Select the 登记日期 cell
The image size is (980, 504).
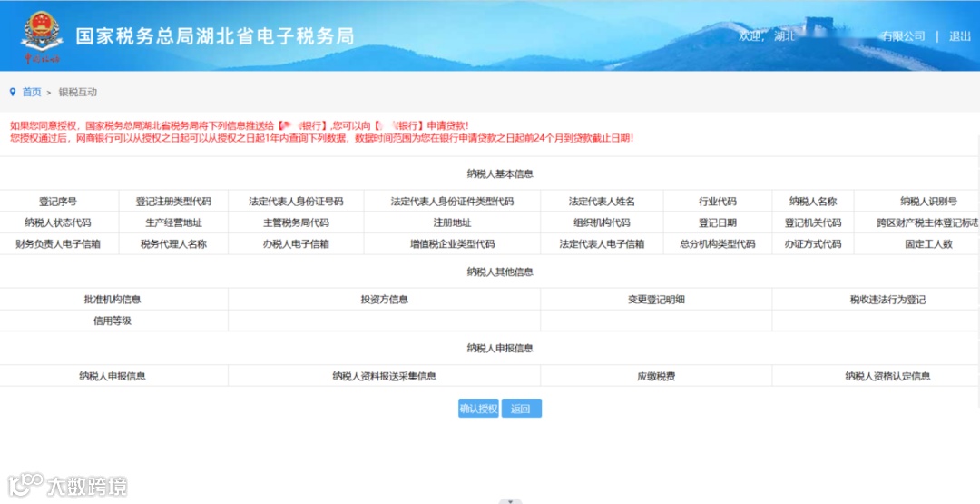(718, 222)
